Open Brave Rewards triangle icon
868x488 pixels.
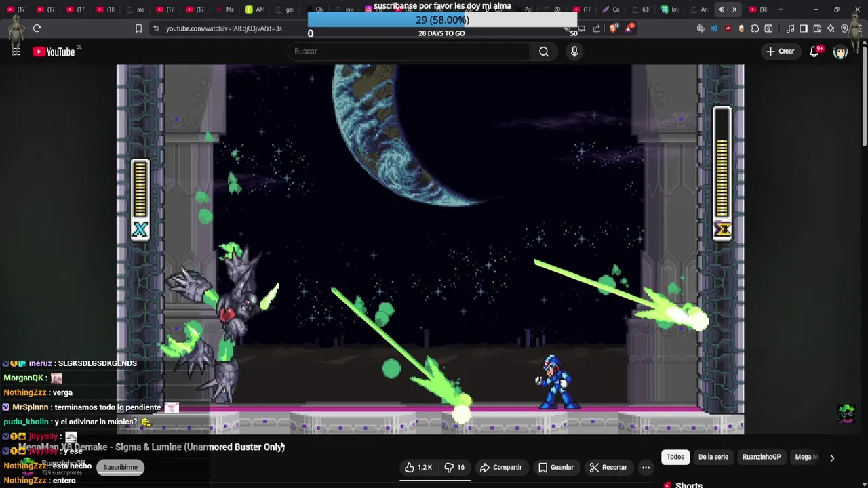(629, 28)
